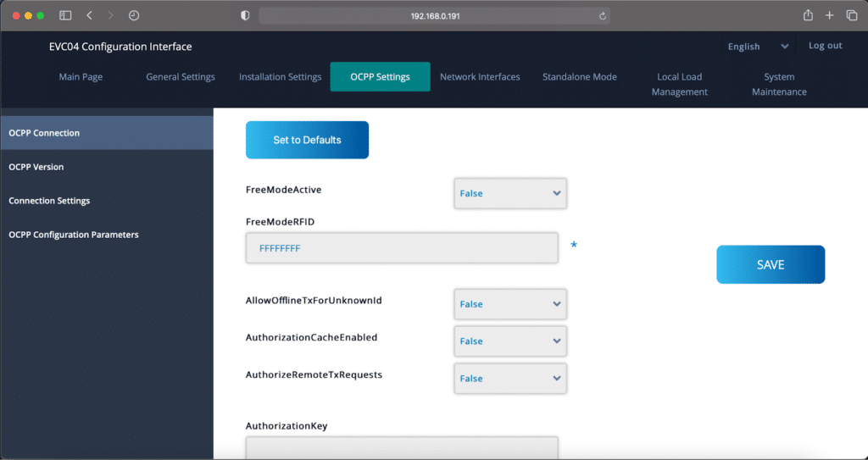Image resolution: width=868 pixels, height=460 pixels.
Task: Click the FreeModeActive label
Action: 283,189
